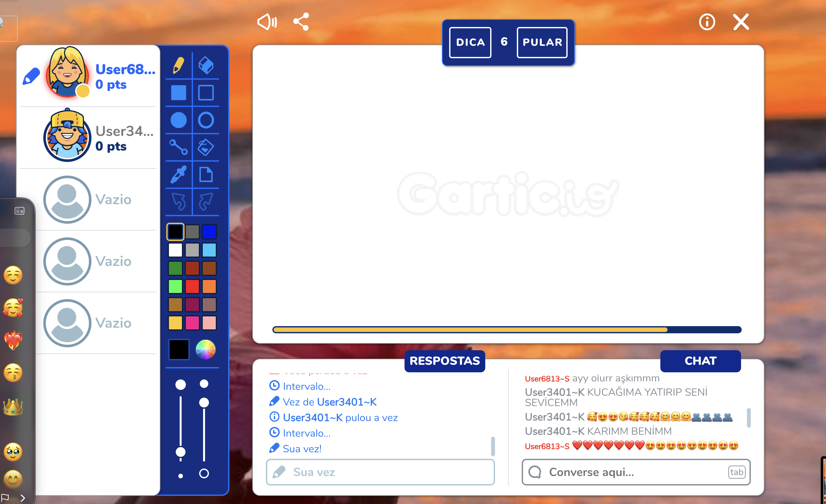Leave the room with the X button
The width and height of the screenshot is (826, 504).
click(741, 22)
